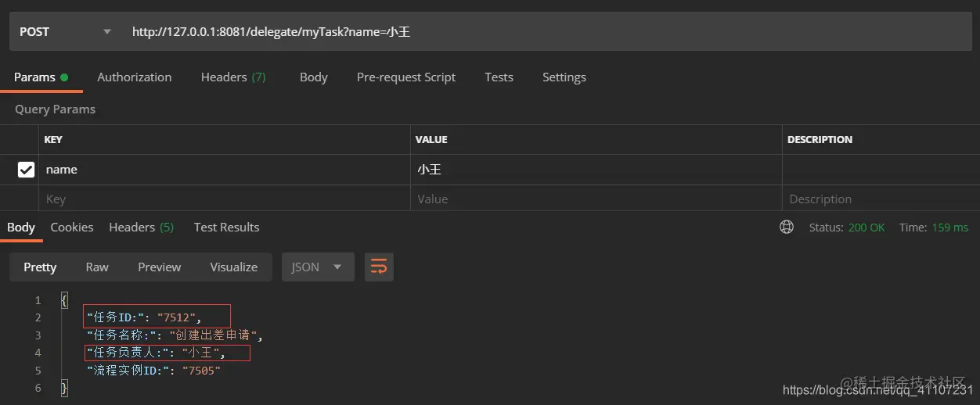Click the empty Value placeholder cell

[x=596, y=199]
